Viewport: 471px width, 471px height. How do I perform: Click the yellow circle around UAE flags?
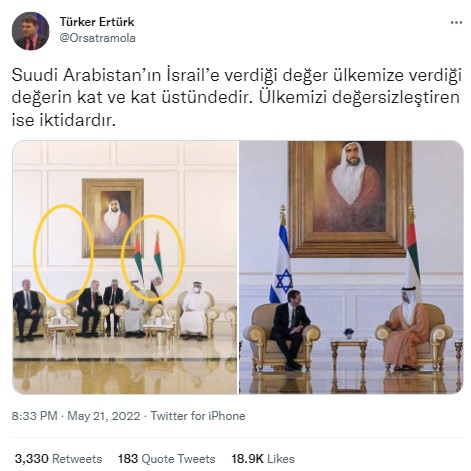152,257
